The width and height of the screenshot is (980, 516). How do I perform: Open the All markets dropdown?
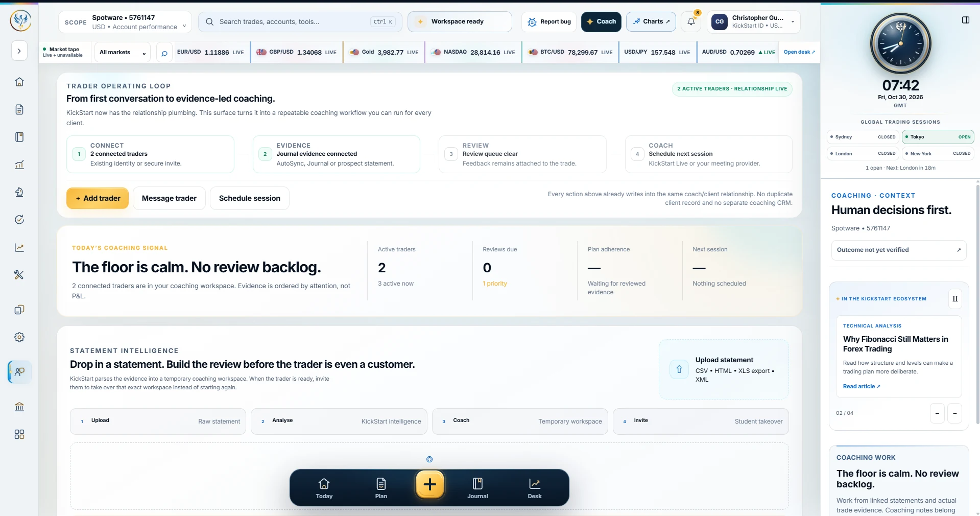pos(122,52)
